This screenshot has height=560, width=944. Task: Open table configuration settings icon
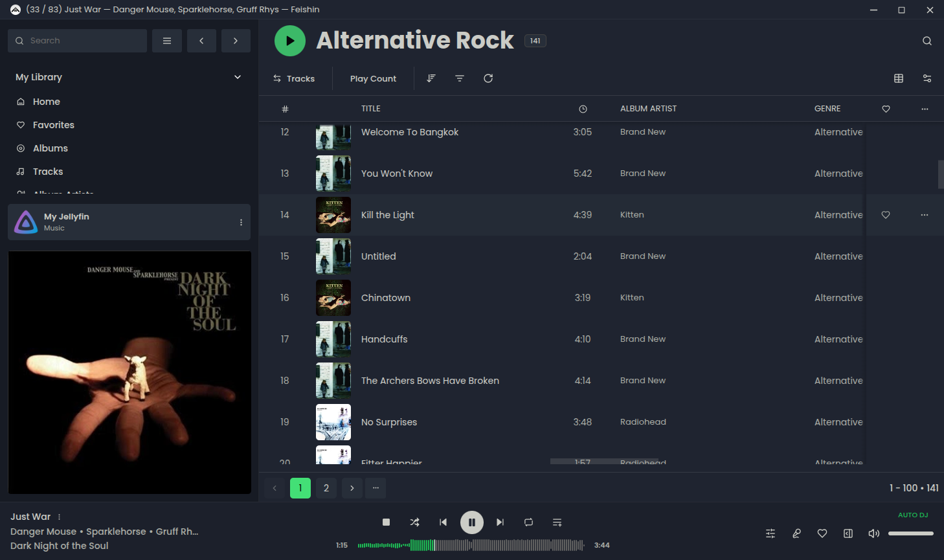tap(927, 78)
